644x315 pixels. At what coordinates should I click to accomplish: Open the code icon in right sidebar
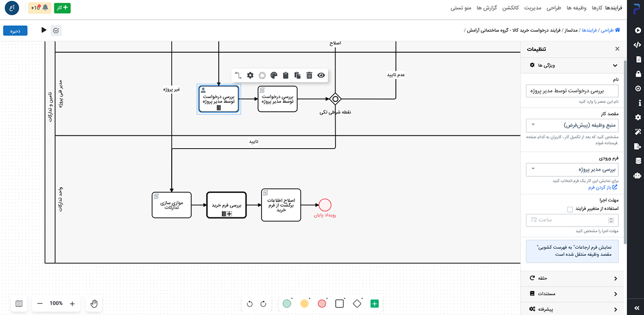click(637, 45)
